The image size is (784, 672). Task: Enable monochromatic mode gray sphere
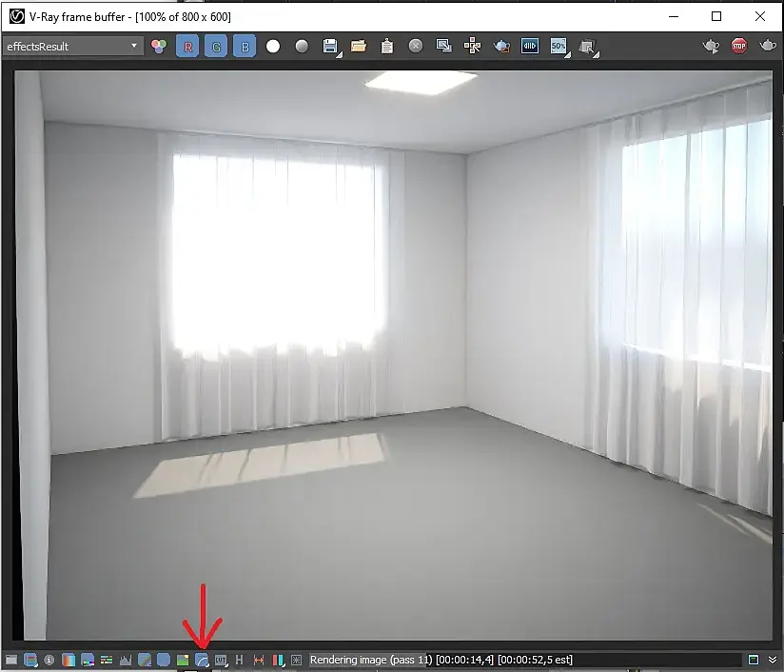click(302, 47)
